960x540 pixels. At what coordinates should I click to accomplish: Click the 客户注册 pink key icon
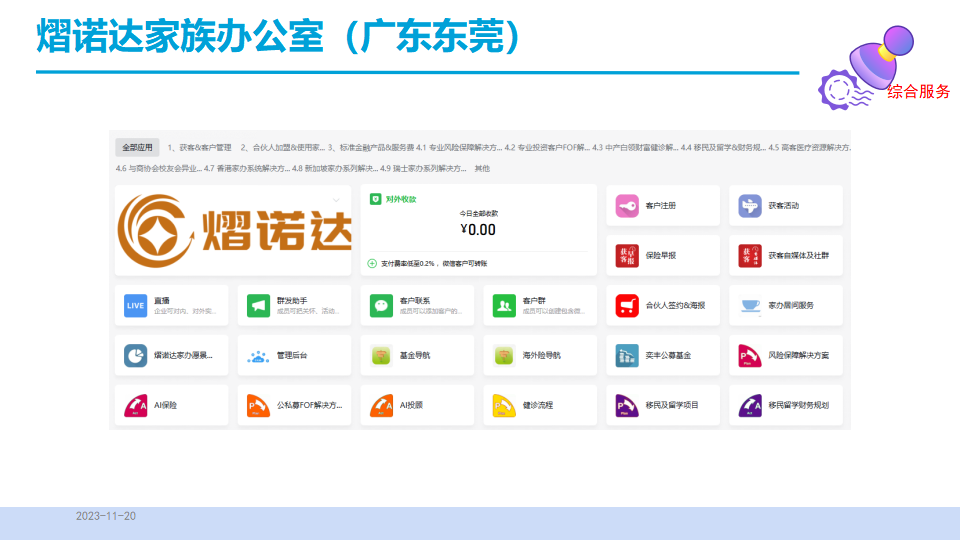click(x=627, y=206)
